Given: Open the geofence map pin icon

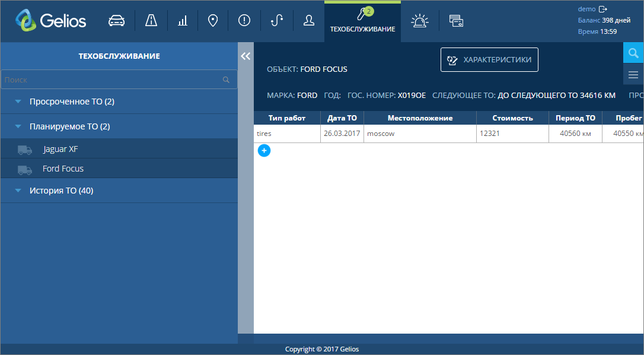Looking at the screenshot, I should [213, 21].
